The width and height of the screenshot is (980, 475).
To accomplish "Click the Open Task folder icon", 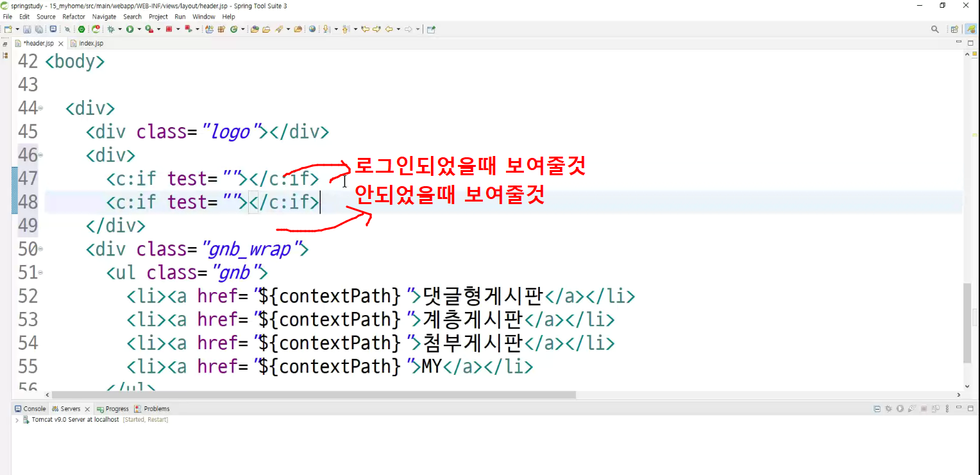I will tap(266, 29).
